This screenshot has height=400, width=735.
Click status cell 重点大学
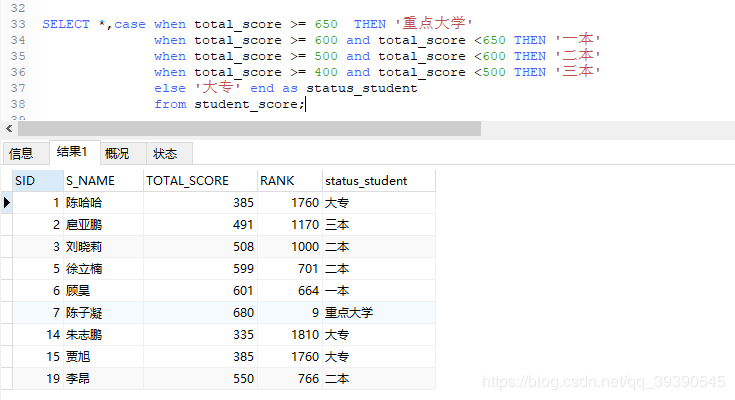[x=379, y=313]
